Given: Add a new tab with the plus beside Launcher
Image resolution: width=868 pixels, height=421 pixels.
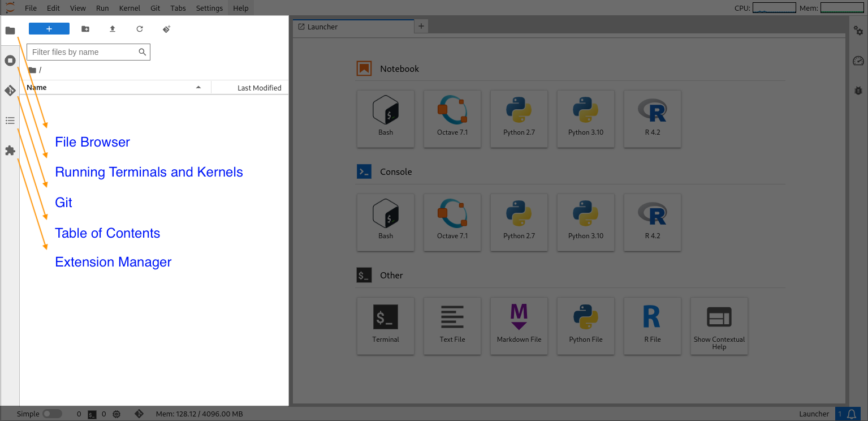Looking at the screenshot, I should tap(421, 26).
